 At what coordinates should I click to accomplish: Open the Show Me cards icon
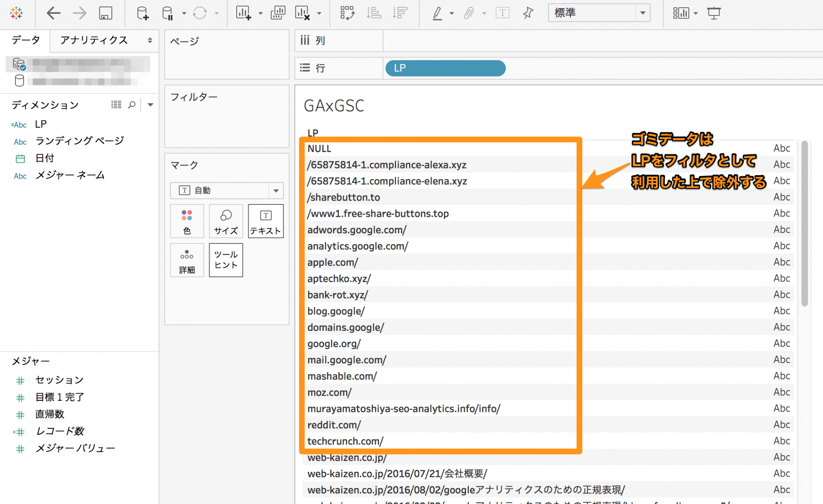(x=681, y=13)
